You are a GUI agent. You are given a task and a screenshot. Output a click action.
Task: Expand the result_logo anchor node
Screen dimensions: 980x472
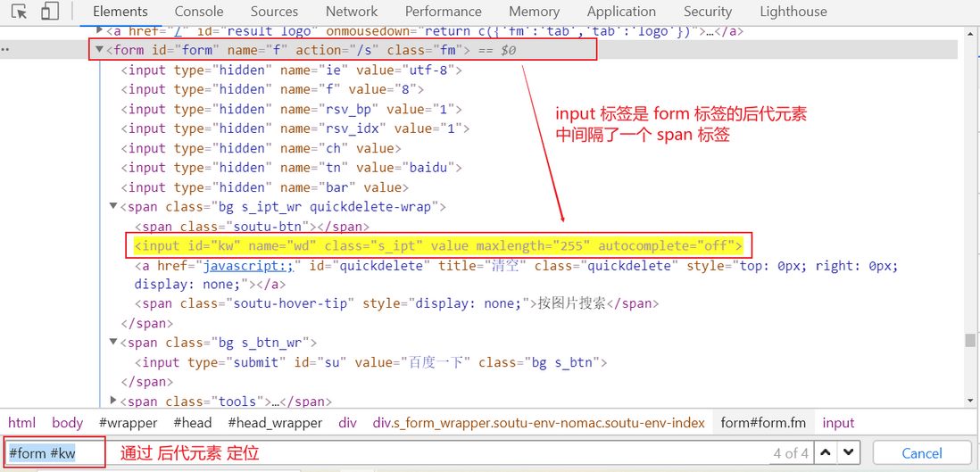point(99,30)
